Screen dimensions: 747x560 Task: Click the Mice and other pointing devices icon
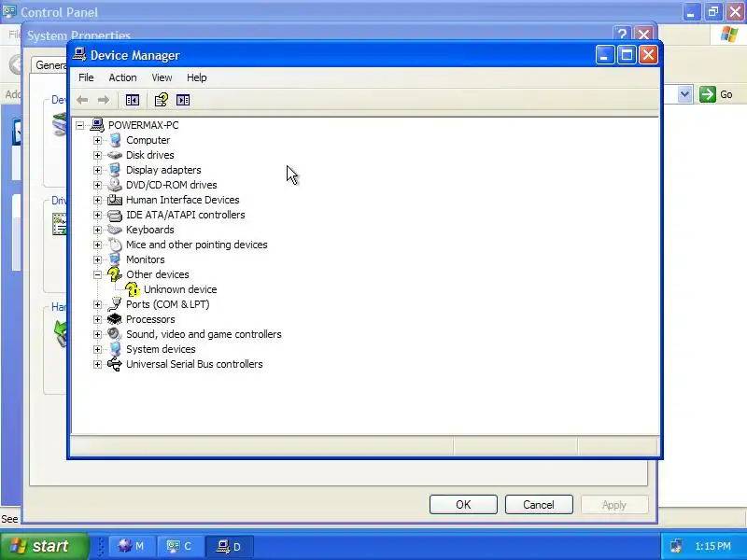[115, 245]
